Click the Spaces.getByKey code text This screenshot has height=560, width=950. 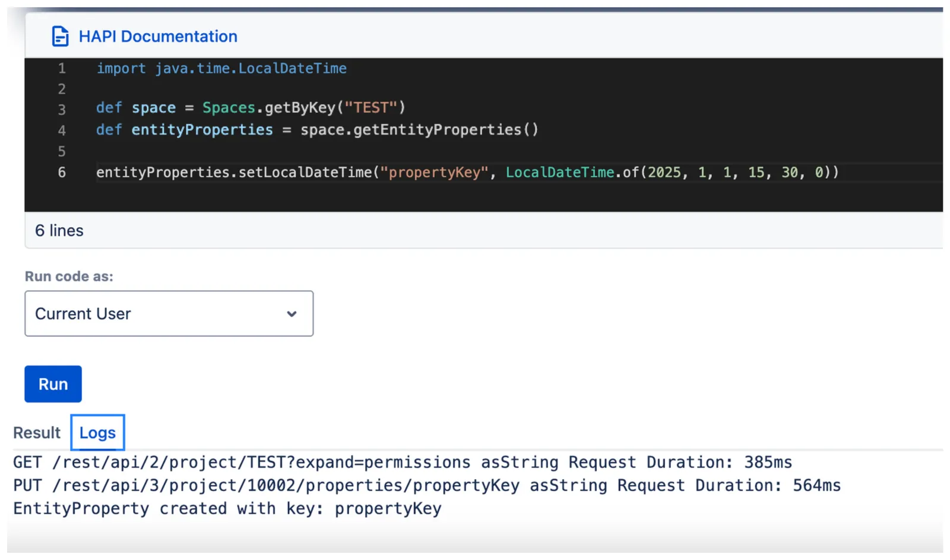tap(269, 107)
